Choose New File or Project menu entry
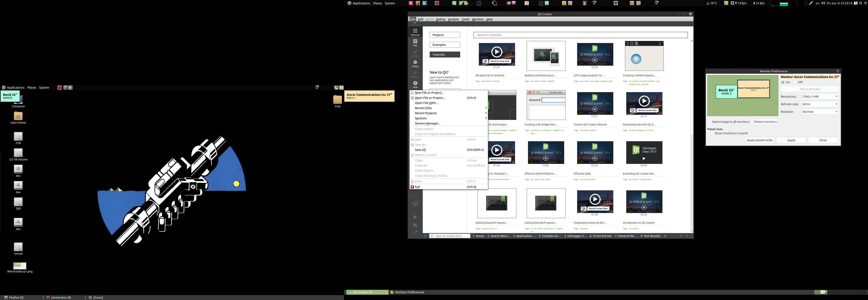The height and width of the screenshot is (300, 868). pyautogui.click(x=429, y=92)
